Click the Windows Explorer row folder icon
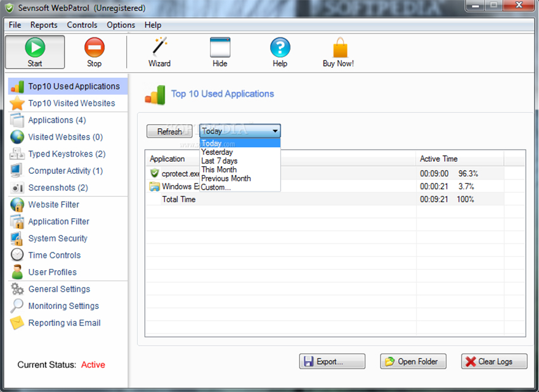The height and width of the screenshot is (392, 539). [155, 186]
